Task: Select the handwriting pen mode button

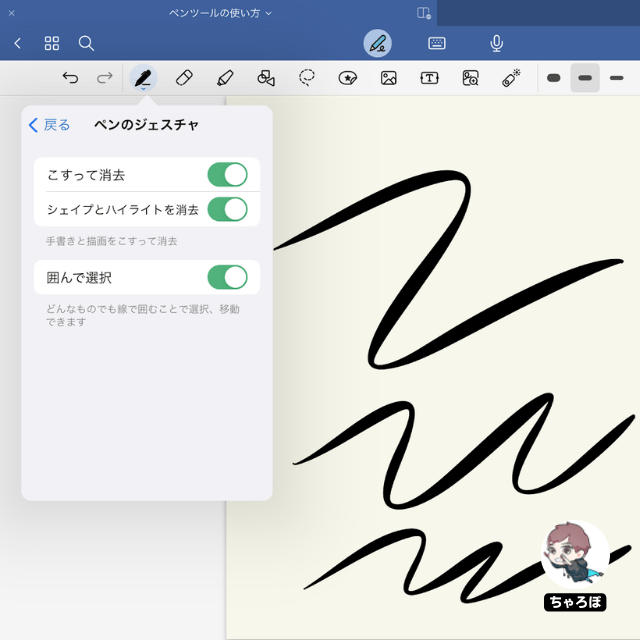Action: pyautogui.click(x=378, y=43)
